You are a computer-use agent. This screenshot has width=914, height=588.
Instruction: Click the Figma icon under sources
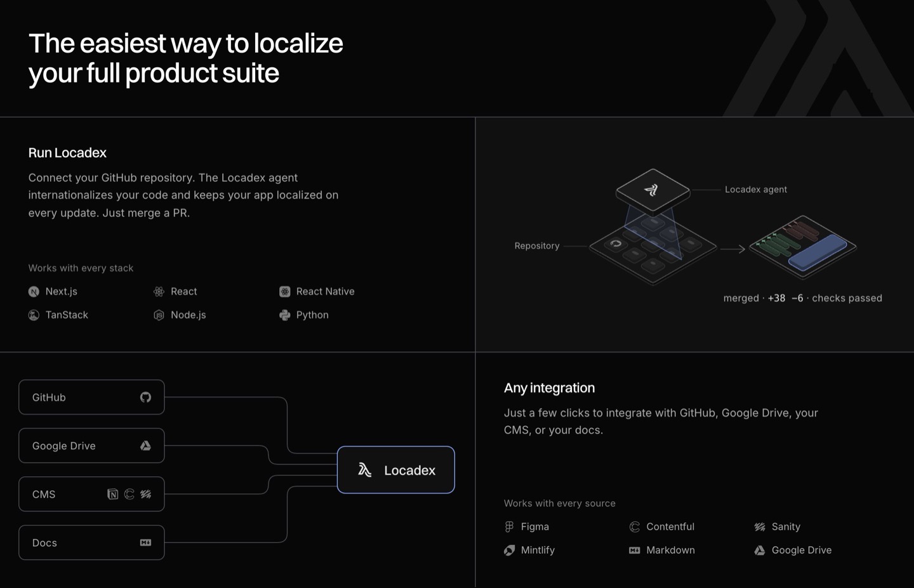click(x=509, y=527)
